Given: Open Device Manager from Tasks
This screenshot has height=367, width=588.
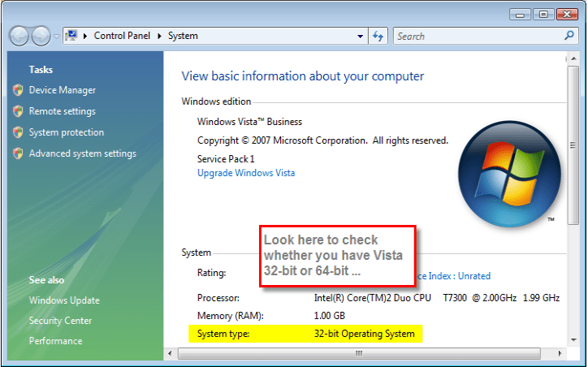Looking at the screenshot, I should 63,90.
